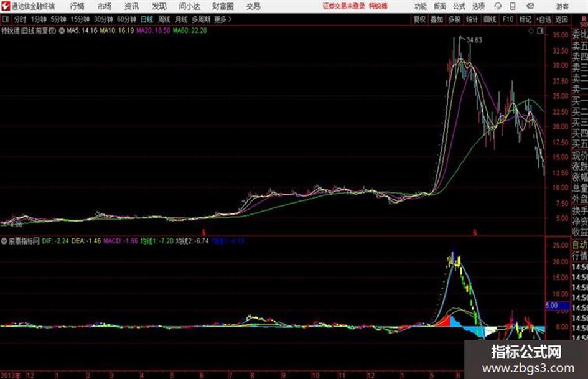Select the 日线 daily chart tab

click(x=147, y=19)
